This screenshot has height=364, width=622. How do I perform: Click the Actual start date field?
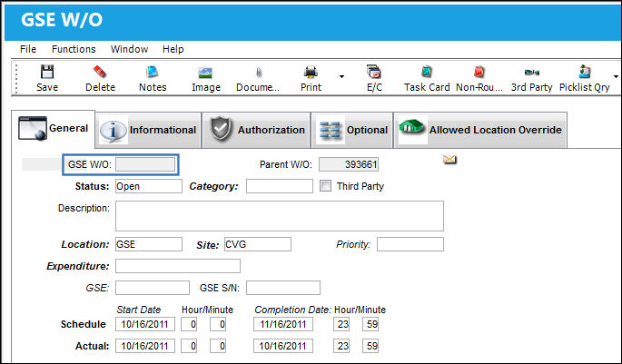[145, 346]
